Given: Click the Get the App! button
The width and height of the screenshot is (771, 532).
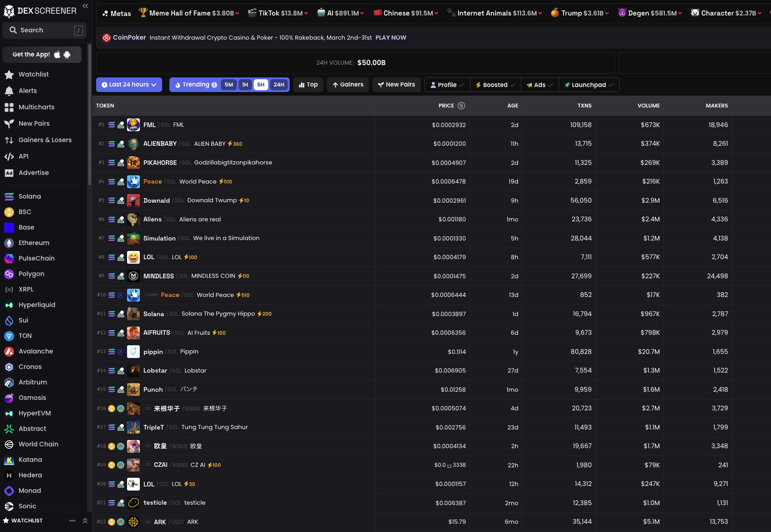Looking at the screenshot, I should pos(42,55).
